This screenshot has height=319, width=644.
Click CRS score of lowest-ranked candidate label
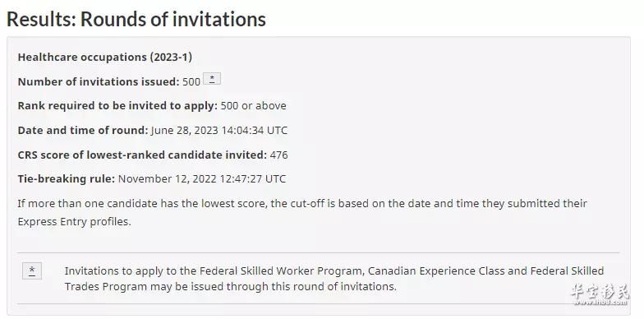pos(142,155)
